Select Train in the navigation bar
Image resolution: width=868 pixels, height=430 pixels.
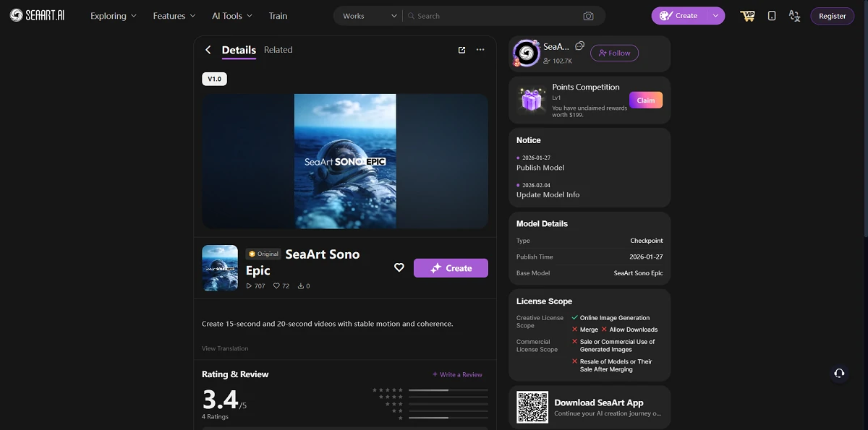[278, 15]
